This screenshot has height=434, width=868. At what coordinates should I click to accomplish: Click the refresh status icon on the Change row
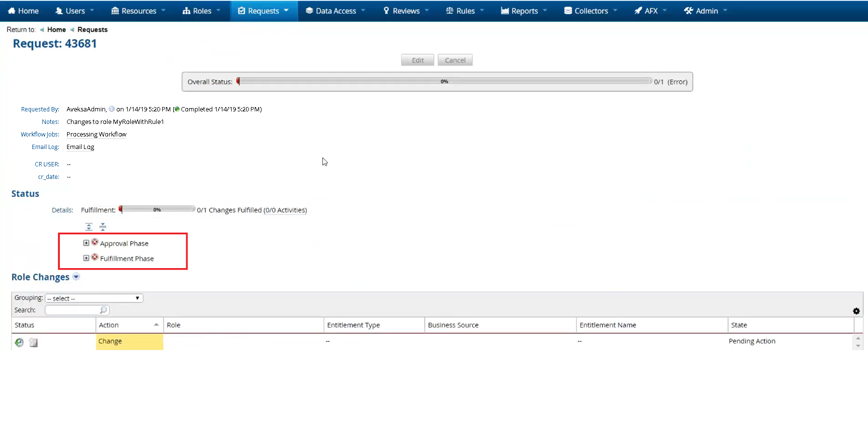19,342
